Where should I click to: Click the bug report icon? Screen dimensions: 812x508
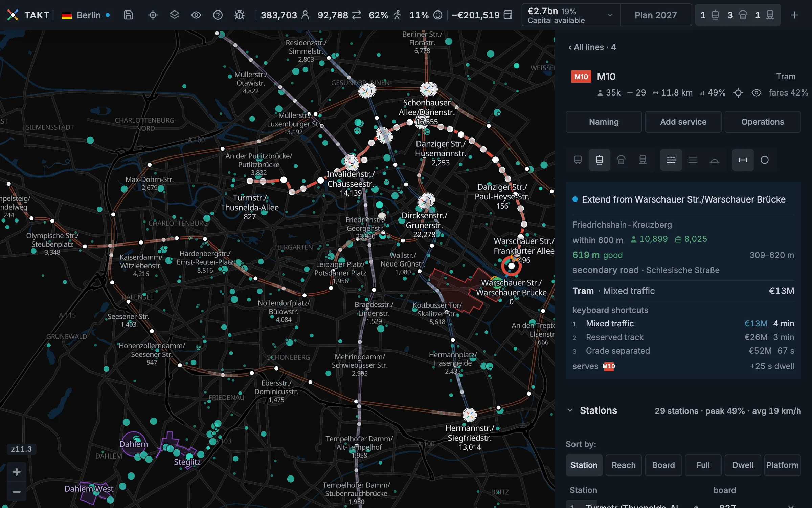pos(240,15)
